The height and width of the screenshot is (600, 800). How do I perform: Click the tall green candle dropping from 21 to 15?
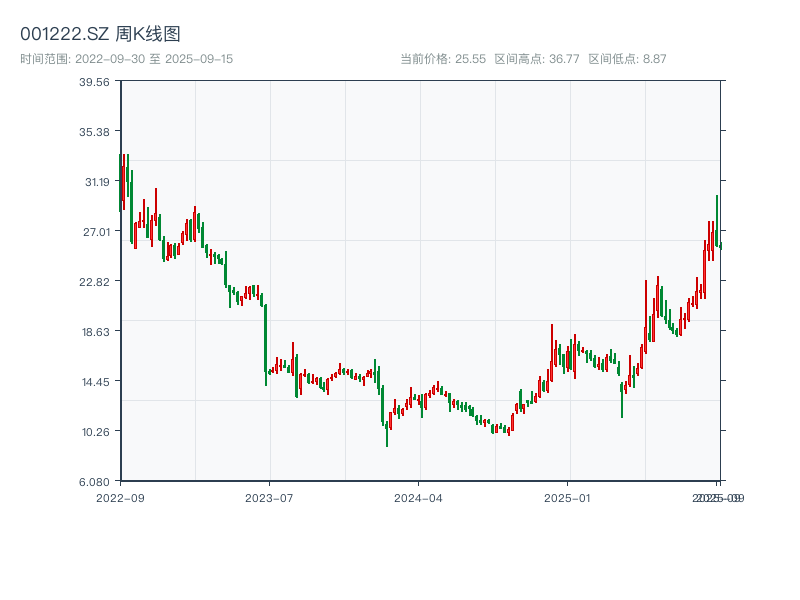[x=265, y=338]
